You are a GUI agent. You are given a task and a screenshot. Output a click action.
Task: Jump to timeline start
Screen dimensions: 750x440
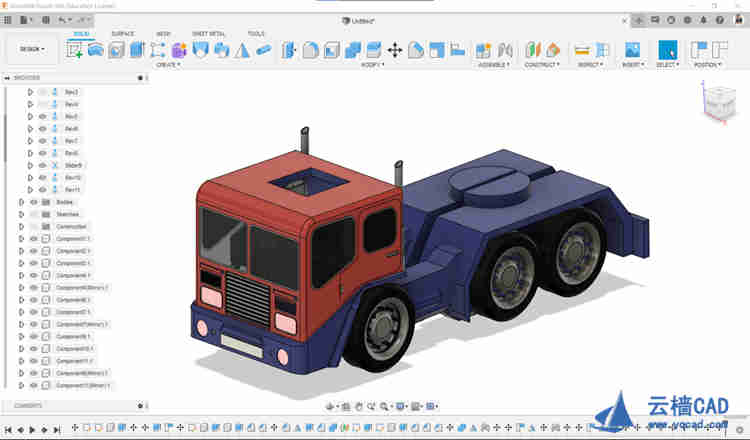click(x=8, y=429)
